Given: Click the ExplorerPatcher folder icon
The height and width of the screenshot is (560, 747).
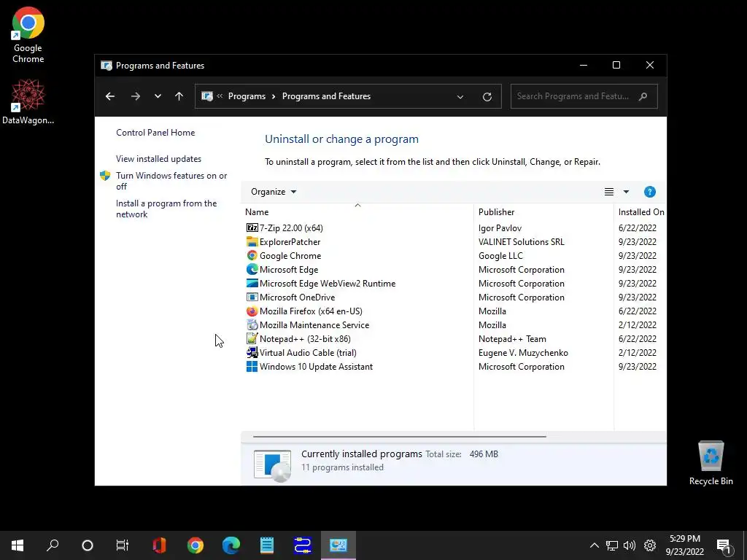Looking at the screenshot, I should point(252,242).
